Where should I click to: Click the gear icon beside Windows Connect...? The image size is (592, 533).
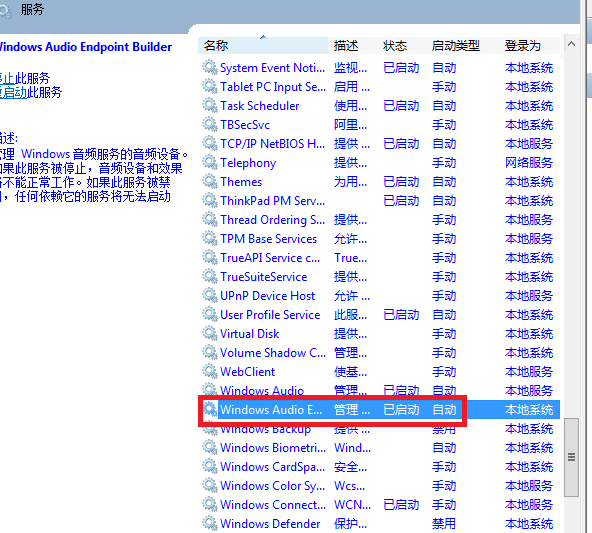coord(210,505)
